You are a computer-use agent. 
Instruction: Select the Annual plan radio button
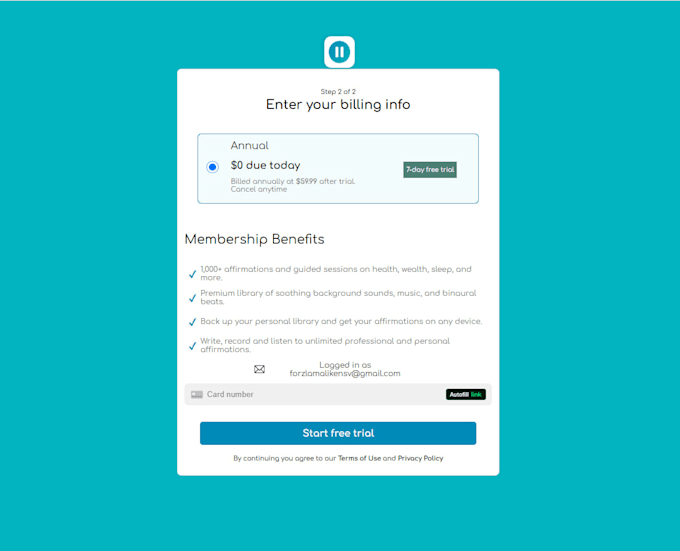212,167
